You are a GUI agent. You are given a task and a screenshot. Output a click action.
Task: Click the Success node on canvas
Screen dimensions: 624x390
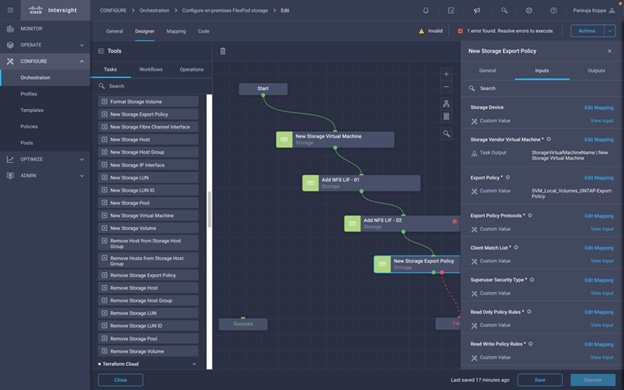pos(243,324)
